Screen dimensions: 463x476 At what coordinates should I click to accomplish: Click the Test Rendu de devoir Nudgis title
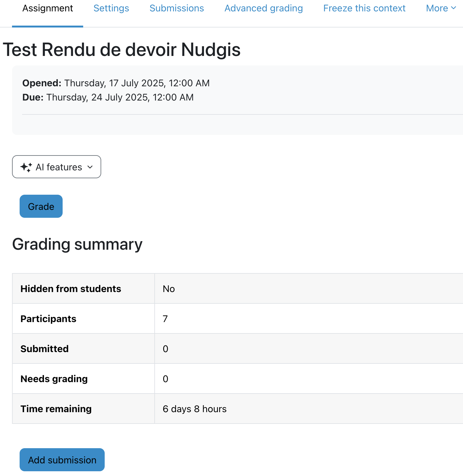coord(122,50)
